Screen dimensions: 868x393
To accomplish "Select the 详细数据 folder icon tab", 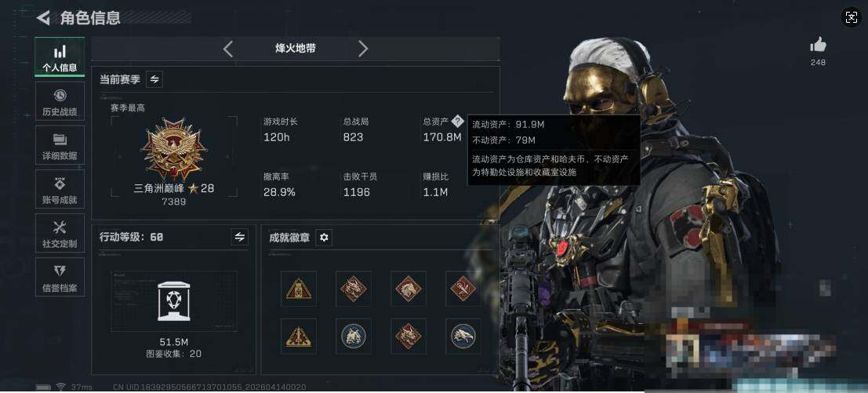I will (60, 145).
